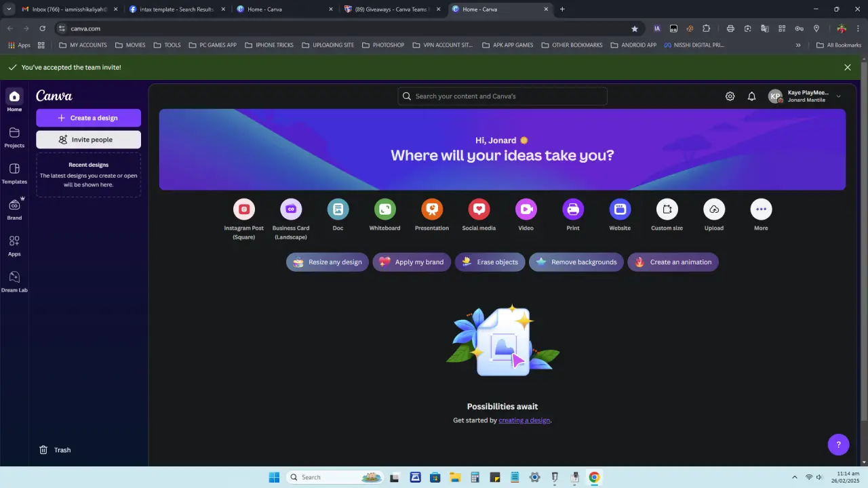Show hidden bookmarks with the chevron
The width and height of the screenshot is (868, 488).
tap(798, 45)
